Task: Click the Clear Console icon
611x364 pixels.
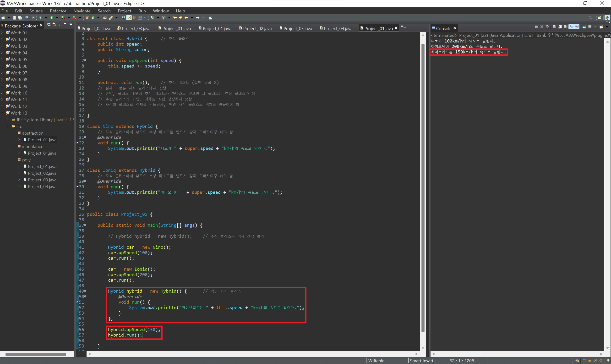Action: click(x=554, y=27)
